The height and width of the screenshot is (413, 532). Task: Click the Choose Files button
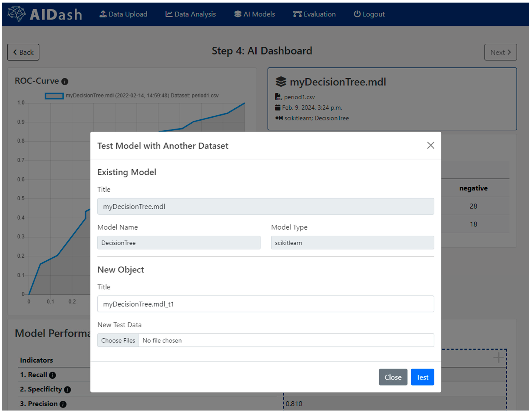(118, 340)
